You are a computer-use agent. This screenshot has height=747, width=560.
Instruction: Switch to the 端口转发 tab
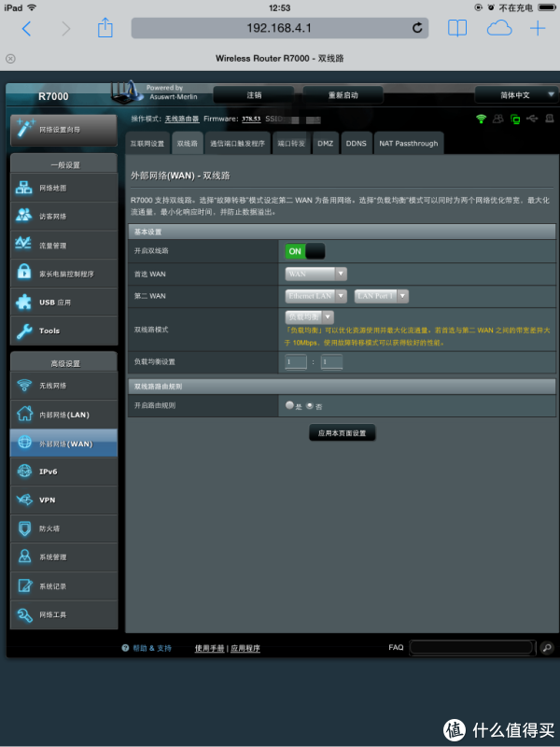[x=291, y=144]
